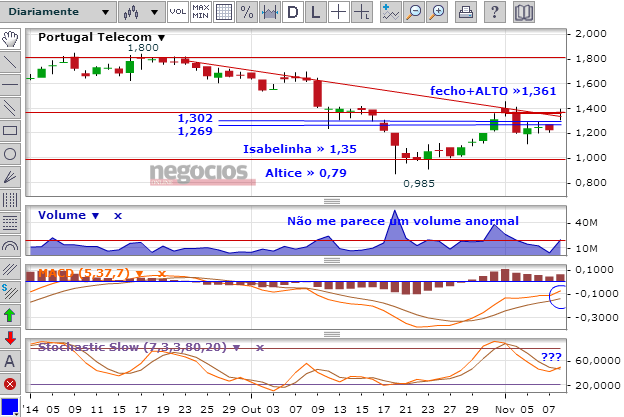Zoom in with the plus magnifier

point(437,12)
